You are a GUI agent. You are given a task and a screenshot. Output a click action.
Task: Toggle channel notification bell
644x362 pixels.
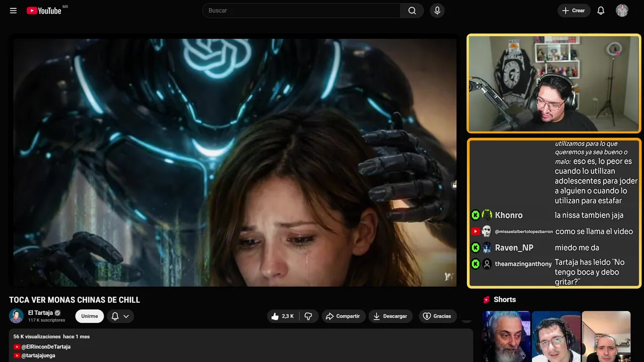tap(115, 316)
